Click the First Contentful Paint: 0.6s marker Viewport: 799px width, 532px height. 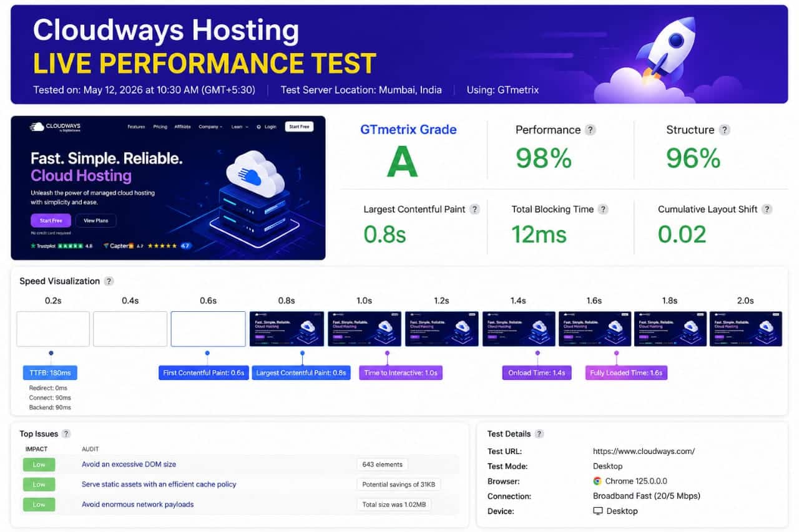pos(203,373)
